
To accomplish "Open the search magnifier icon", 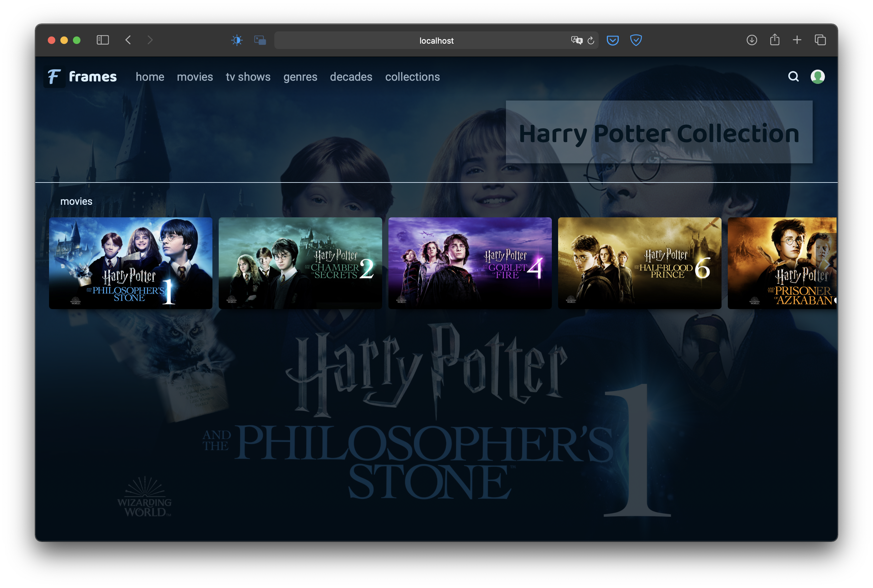I will click(x=793, y=77).
